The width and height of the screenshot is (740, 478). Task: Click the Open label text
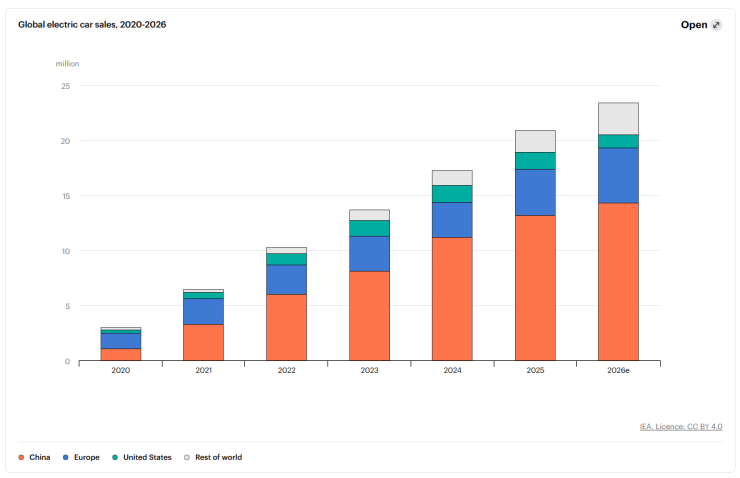coord(694,25)
